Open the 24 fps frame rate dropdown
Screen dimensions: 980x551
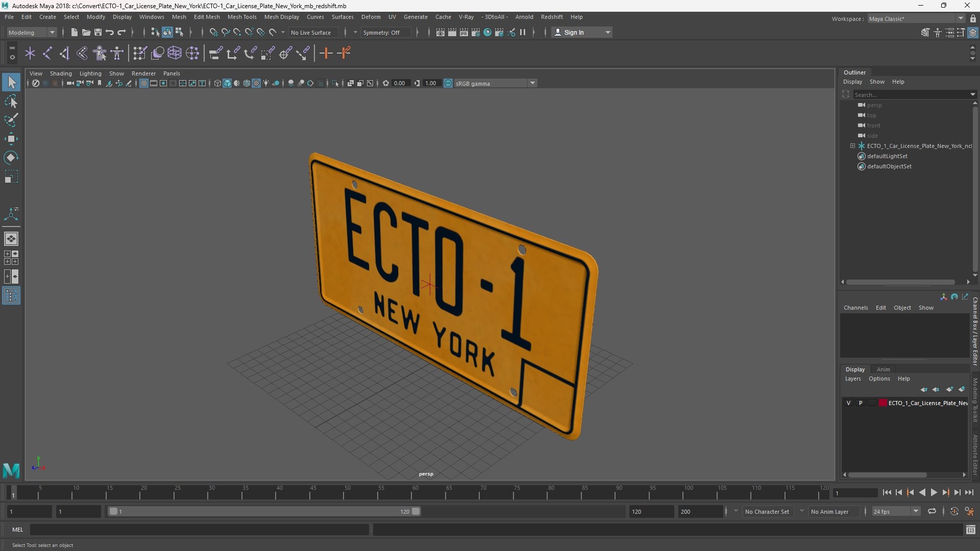click(896, 511)
